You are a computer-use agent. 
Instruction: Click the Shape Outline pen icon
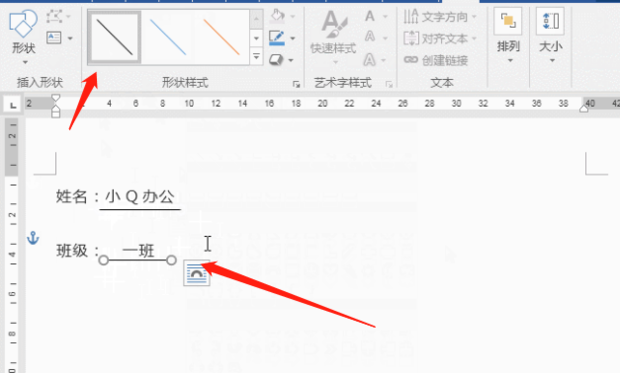click(277, 38)
